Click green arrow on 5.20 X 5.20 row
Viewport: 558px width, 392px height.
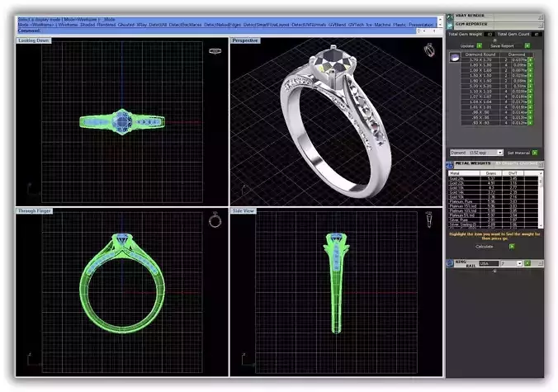pos(530,86)
